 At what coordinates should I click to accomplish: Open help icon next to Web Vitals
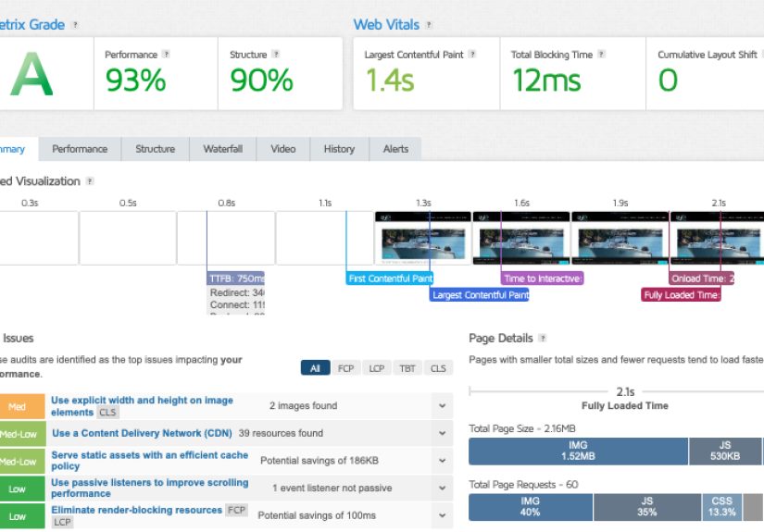pyautogui.click(x=429, y=25)
